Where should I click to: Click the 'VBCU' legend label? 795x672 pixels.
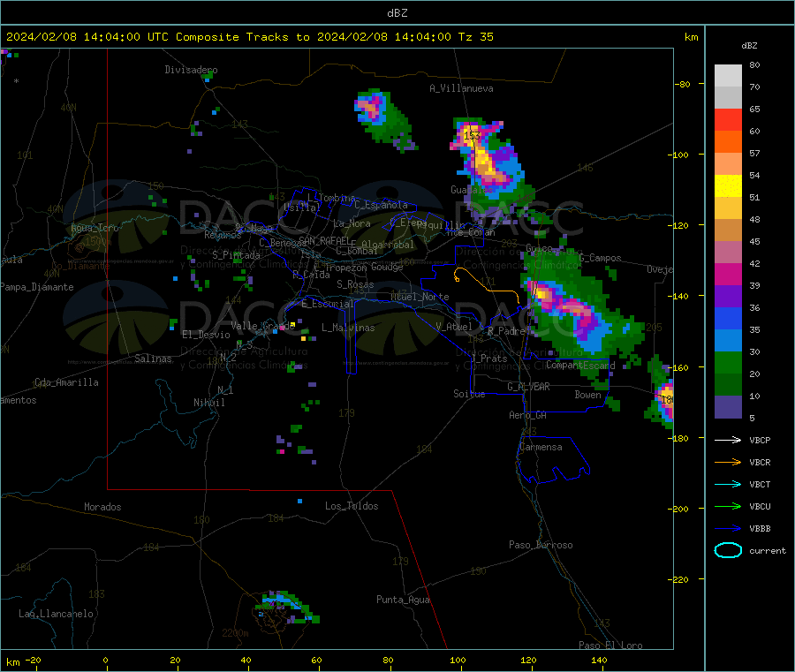[760, 506]
